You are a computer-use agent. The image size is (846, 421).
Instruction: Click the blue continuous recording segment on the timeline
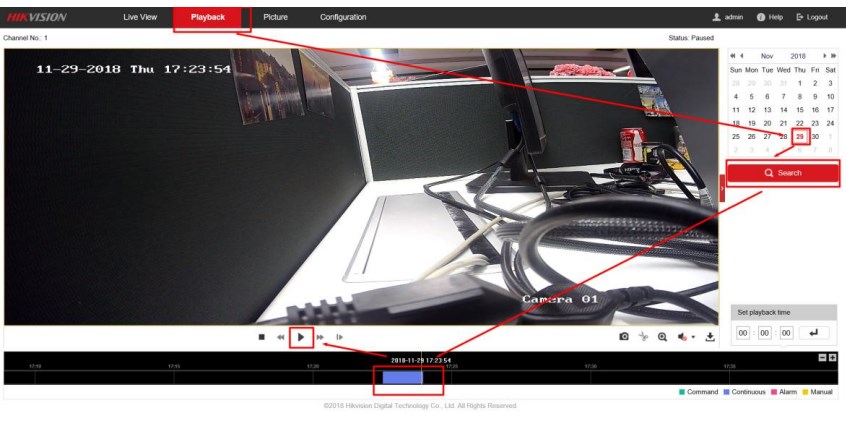[x=403, y=378]
